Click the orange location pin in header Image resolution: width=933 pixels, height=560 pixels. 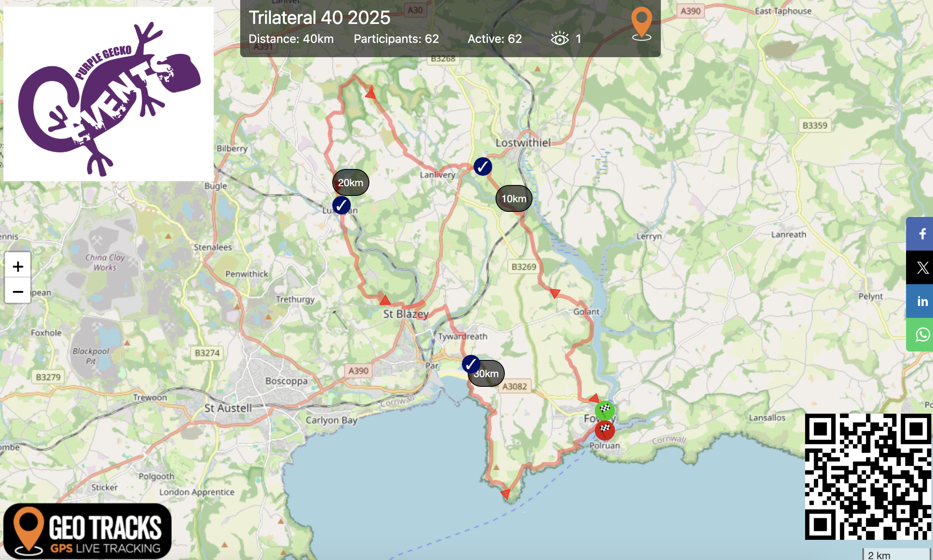pos(641,23)
